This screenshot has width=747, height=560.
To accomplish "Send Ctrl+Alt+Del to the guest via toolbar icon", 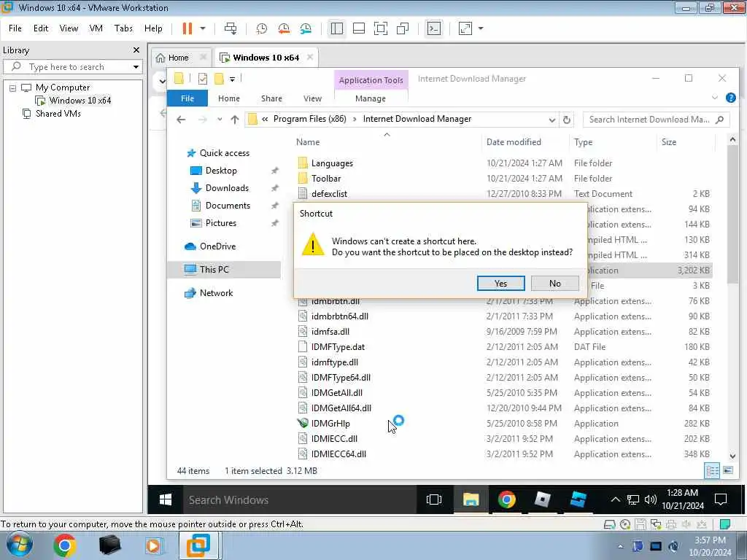I will click(x=231, y=28).
